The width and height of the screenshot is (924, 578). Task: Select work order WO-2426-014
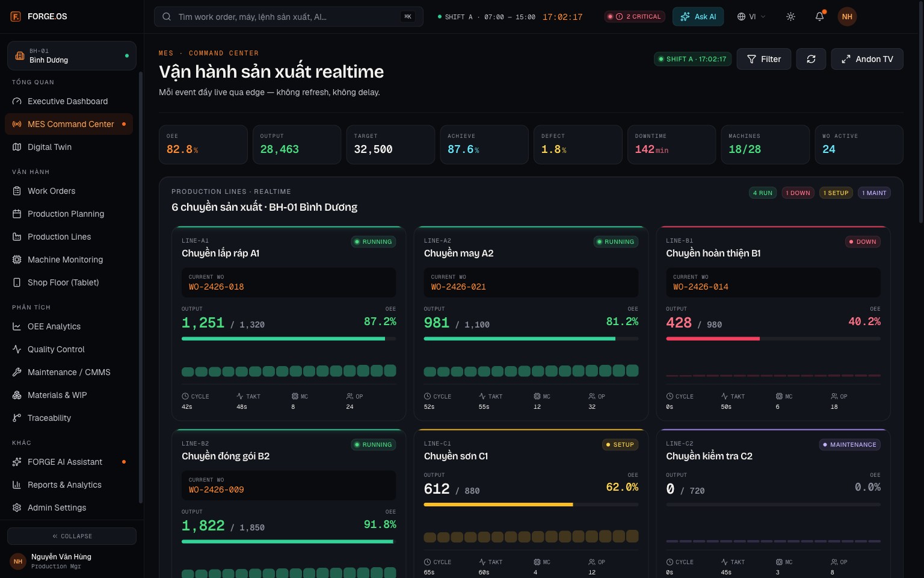701,287
